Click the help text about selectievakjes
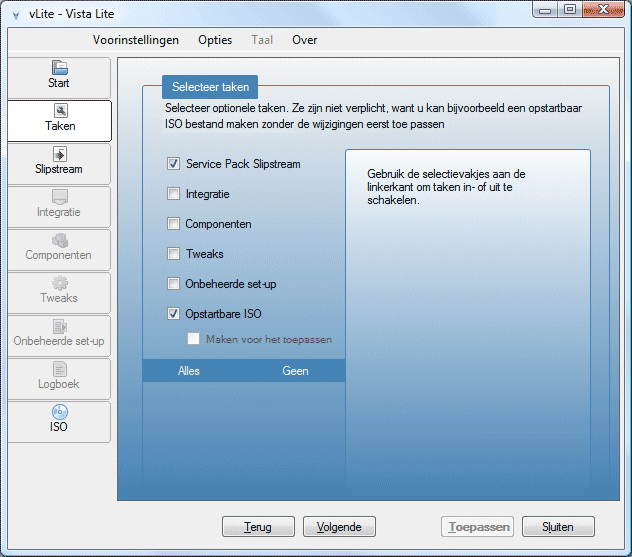 (x=446, y=187)
